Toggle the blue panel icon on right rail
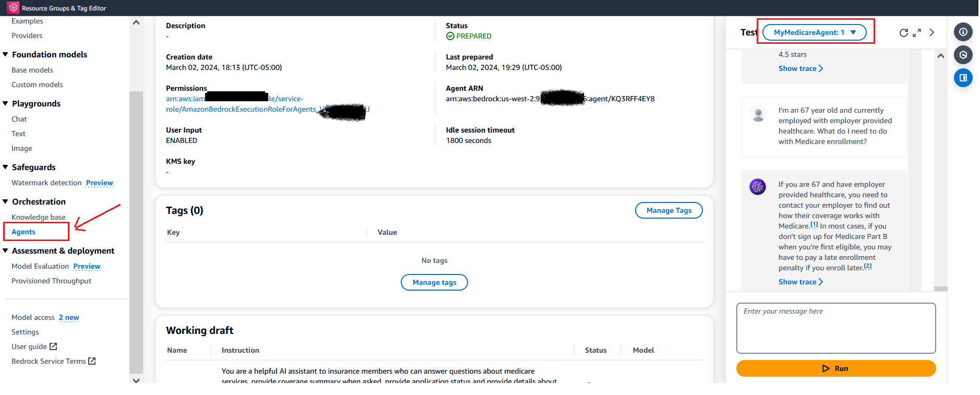 click(963, 78)
